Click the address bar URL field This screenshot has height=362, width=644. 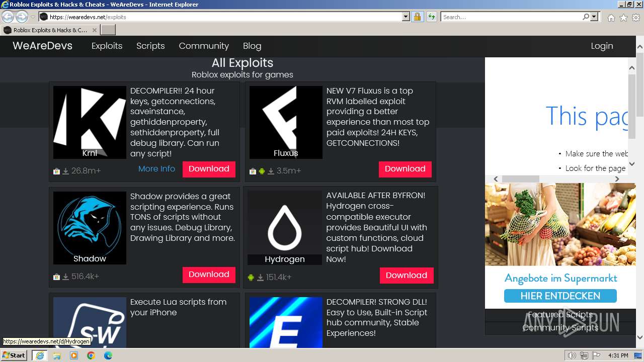tap(221, 17)
